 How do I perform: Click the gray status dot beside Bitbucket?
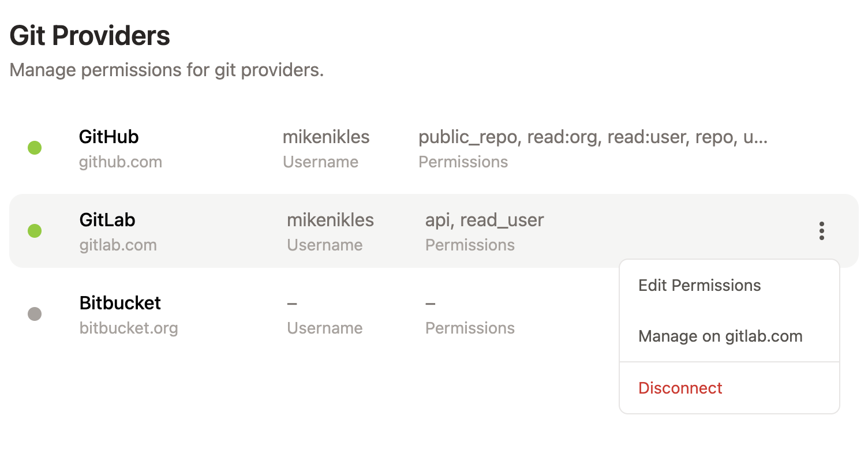coord(34,314)
